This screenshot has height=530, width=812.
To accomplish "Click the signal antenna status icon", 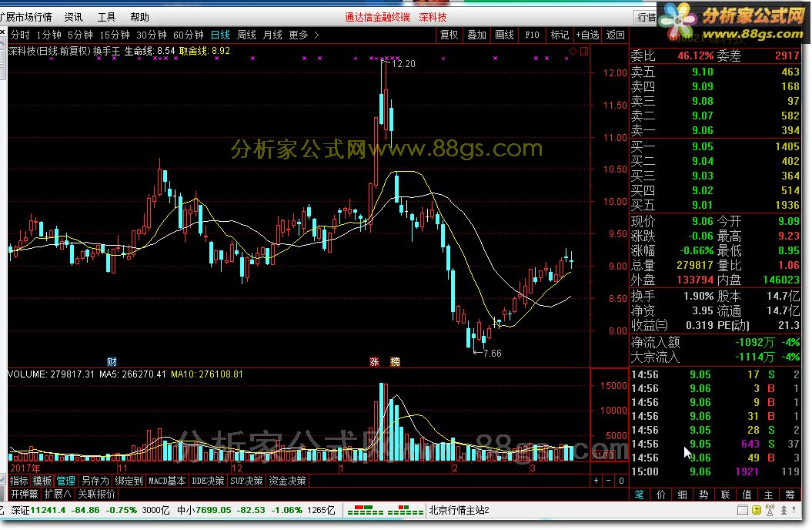I will [770, 510].
